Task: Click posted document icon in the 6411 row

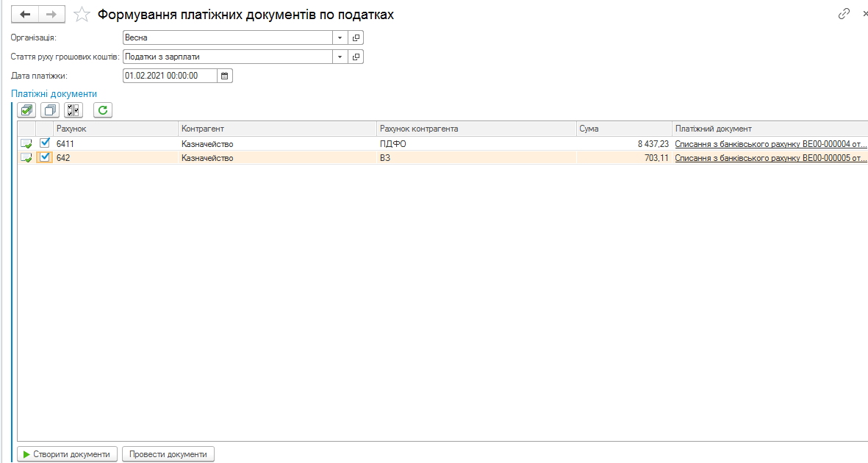Action: 26,144
